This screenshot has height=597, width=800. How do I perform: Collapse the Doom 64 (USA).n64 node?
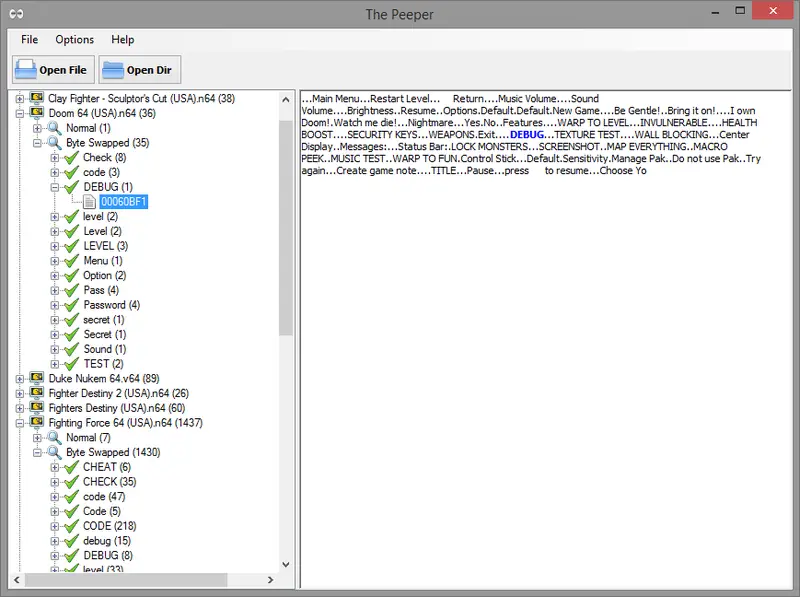[19, 113]
